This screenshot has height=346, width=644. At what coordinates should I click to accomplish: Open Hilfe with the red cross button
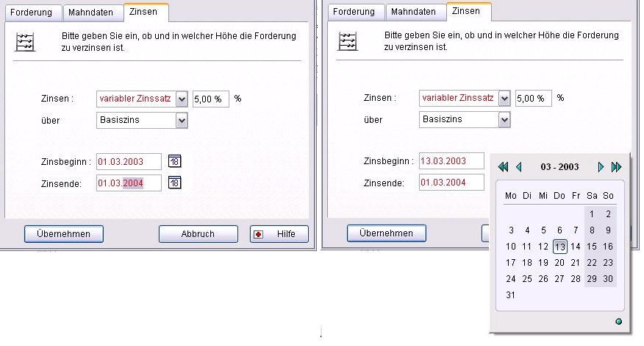pos(279,234)
